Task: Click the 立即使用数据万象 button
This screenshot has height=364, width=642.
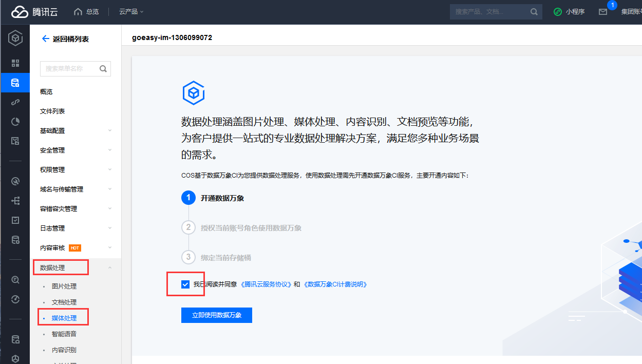Action: click(x=216, y=315)
